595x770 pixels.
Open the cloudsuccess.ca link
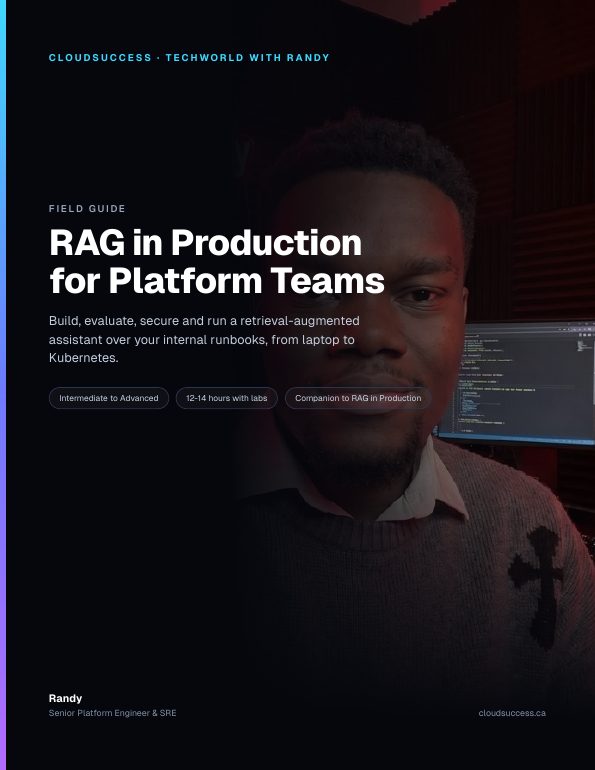(x=512, y=713)
